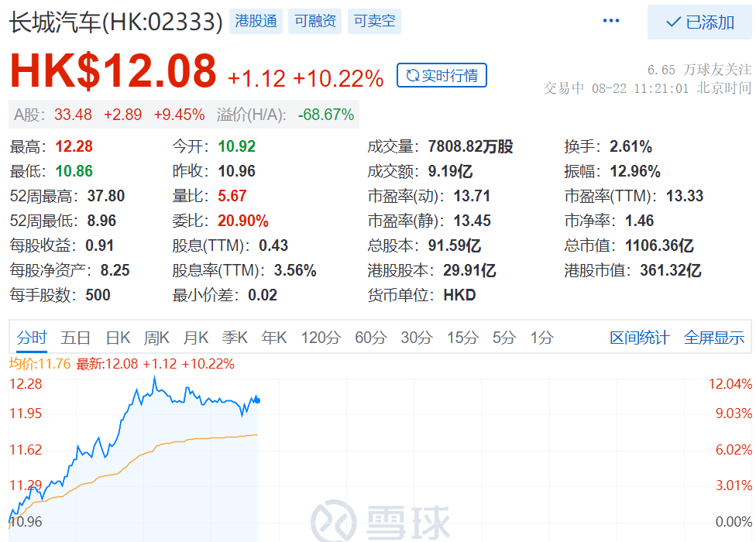Click the 量比 value 5.67
756x542 pixels.
(x=232, y=196)
